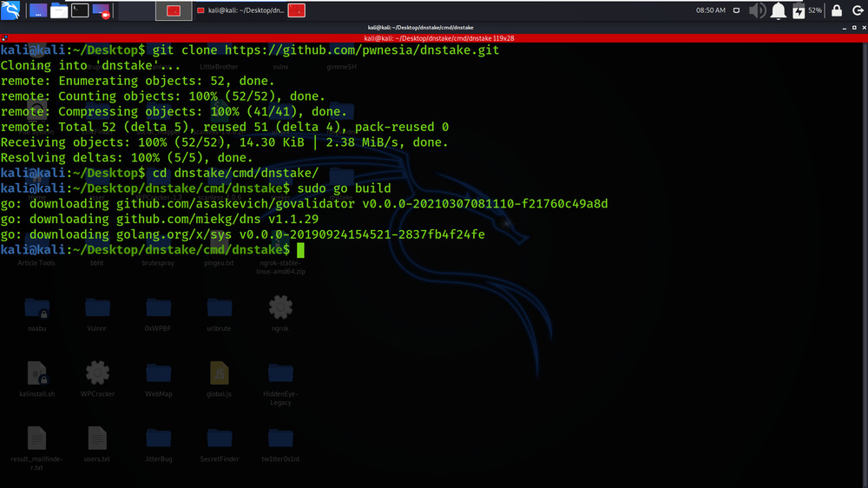Select the naabu folder on desktop
The image size is (868, 488).
(x=37, y=308)
